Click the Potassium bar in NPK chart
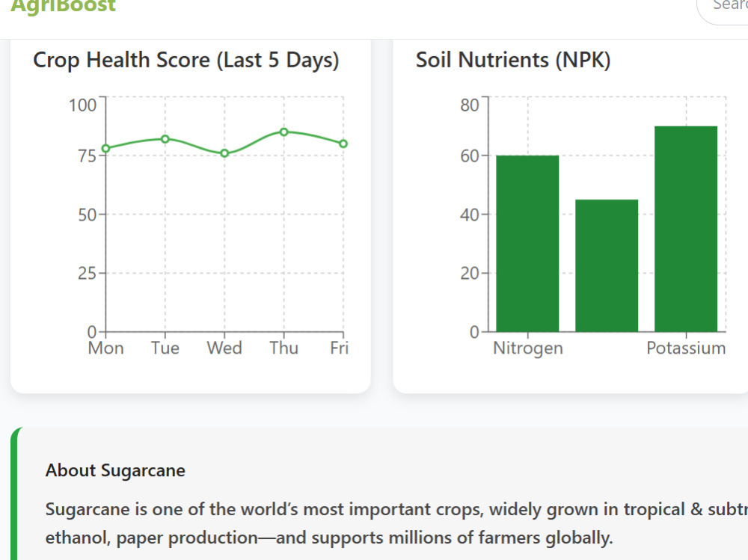Image resolution: width=748 pixels, height=560 pixels. click(686, 229)
